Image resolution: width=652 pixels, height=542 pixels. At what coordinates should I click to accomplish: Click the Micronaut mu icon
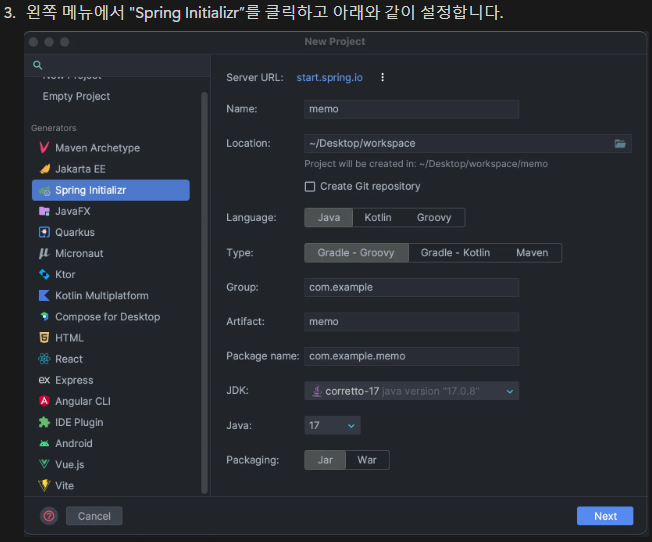click(44, 253)
